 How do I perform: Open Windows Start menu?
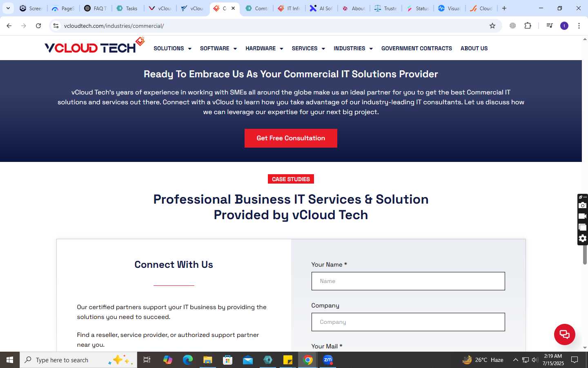click(10, 360)
